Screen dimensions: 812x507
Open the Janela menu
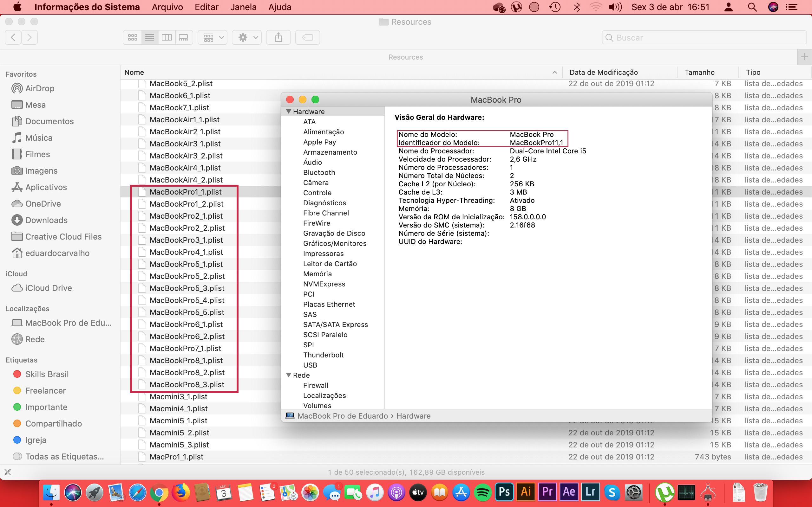tap(244, 7)
